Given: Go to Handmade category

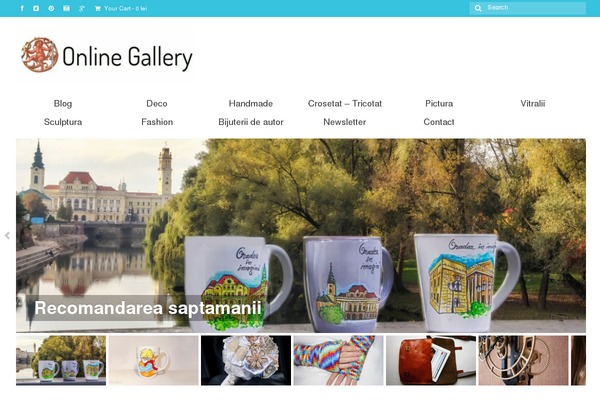Looking at the screenshot, I should (x=251, y=103).
